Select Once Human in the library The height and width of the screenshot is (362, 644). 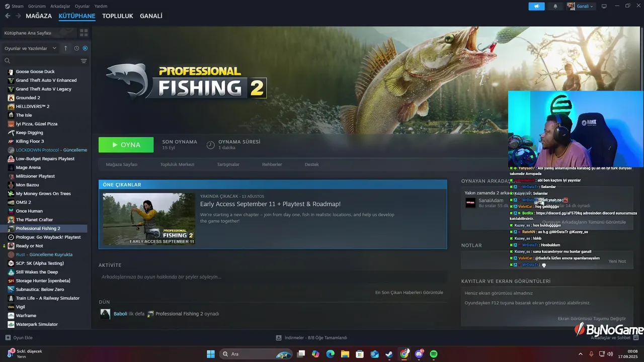29,211
